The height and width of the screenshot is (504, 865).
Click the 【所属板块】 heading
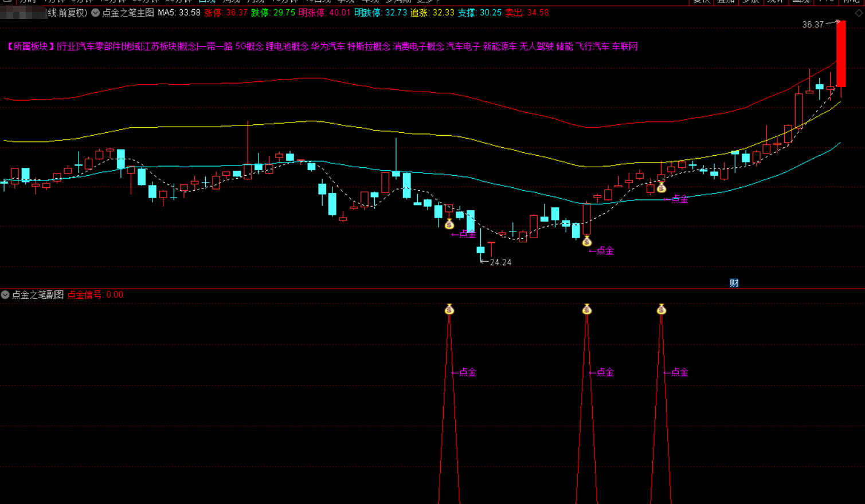tap(31, 46)
